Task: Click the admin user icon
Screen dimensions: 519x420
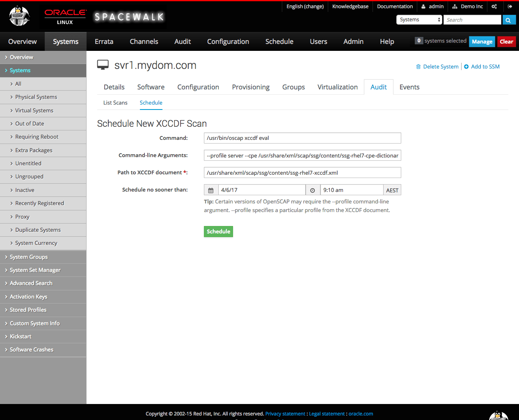Action: click(x=423, y=7)
